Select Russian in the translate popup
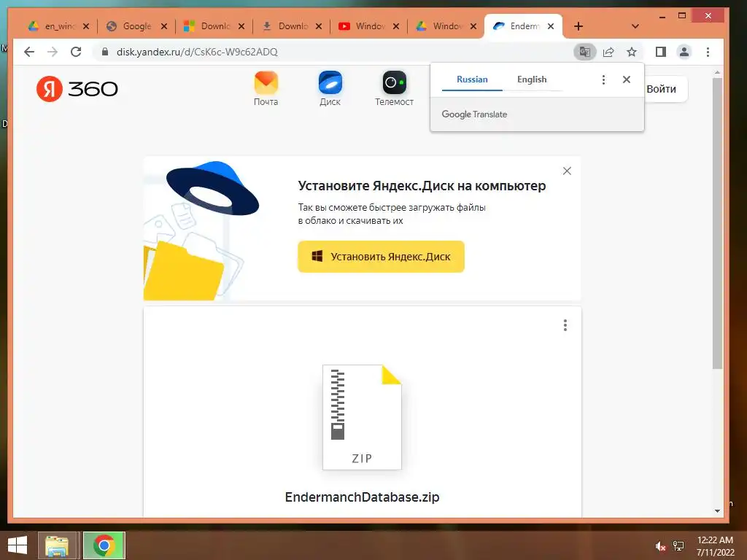The width and height of the screenshot is (747, 560). pos(472,79)
